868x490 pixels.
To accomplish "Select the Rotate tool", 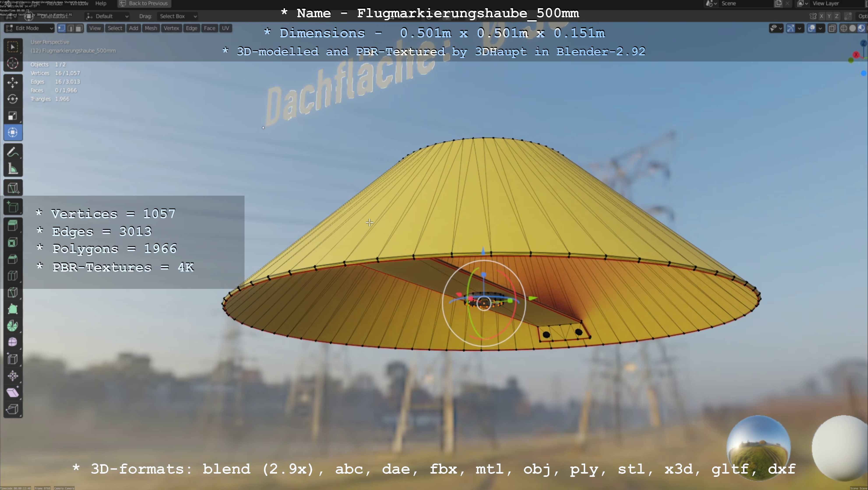I will (x=13, y=99).
